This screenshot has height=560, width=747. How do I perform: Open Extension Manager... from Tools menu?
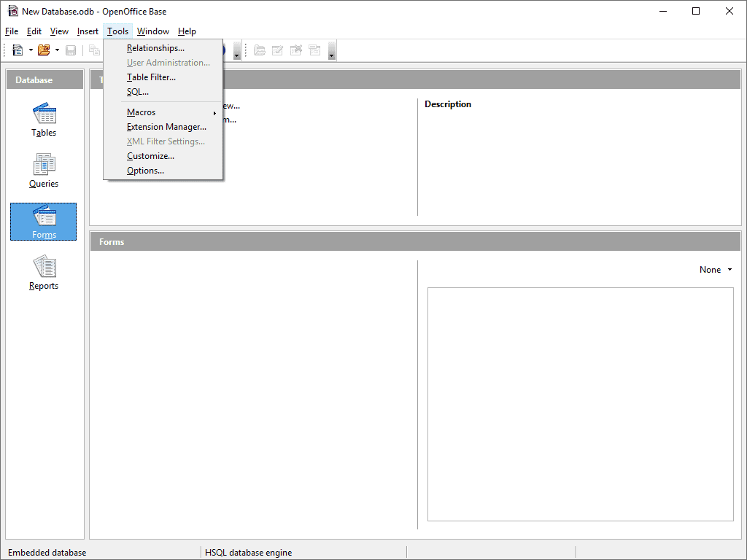(163, 127)
